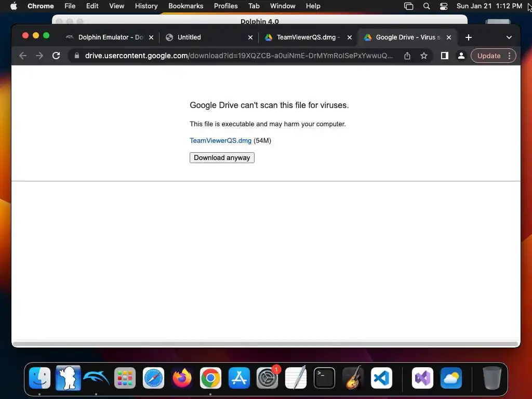
Task: Open the Chrome application menu
Action: pos(41,6)
